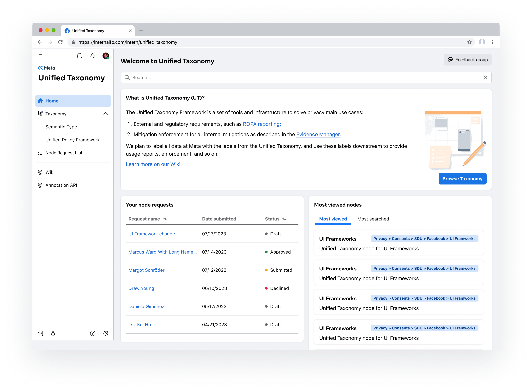Bookmark this page with star icon

click(x=469, y=42)
